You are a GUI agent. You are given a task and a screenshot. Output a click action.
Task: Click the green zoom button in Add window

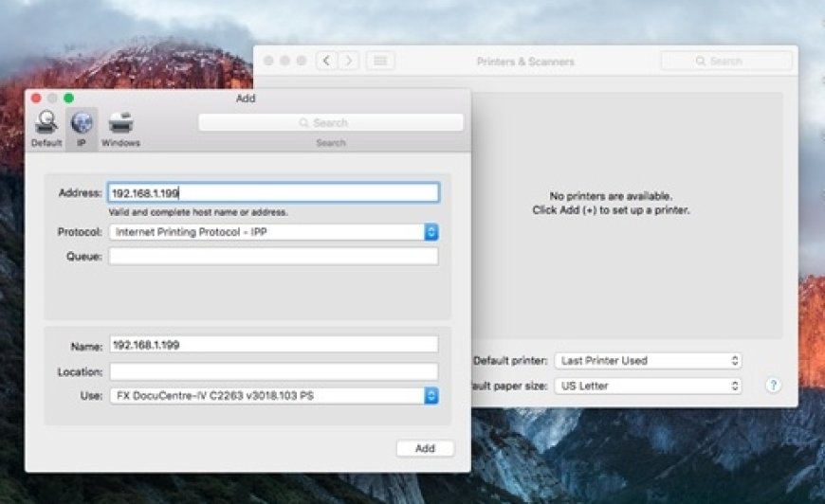68,98
